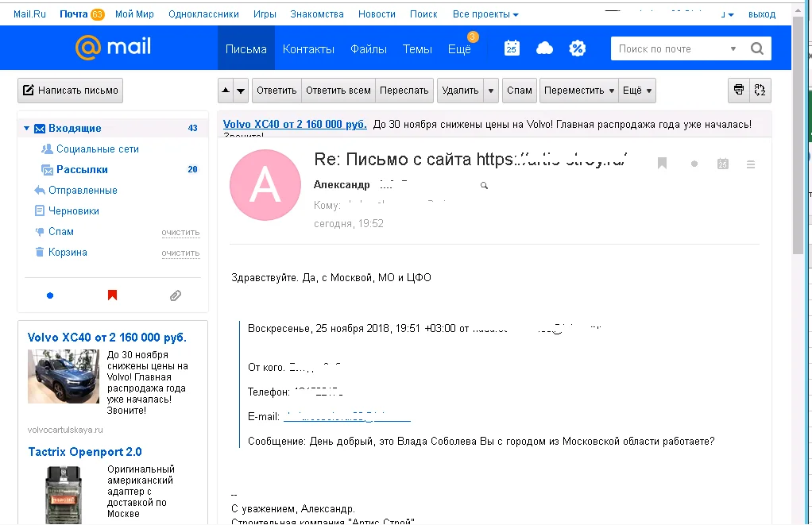This screenshot has width=812, height=525.
Task: Open Tactrix Openport 2.0 ad link
Action: [85, 452]
